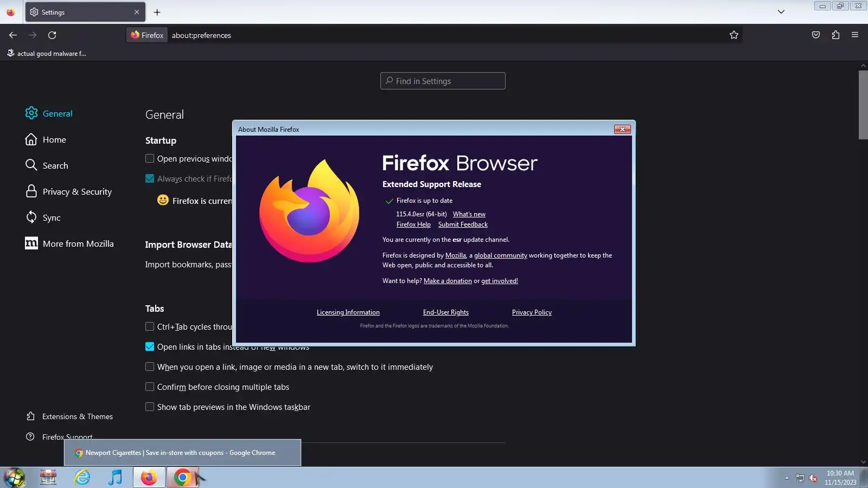This screenshot has width=868, height=488.
Task: Open the music note app in taskbar
Action: coord(115,478)
